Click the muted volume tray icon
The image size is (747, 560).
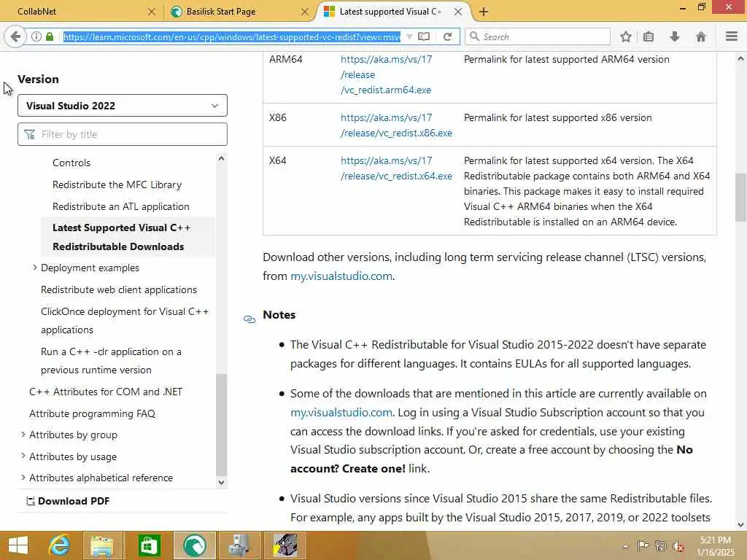tap(678, 545)
